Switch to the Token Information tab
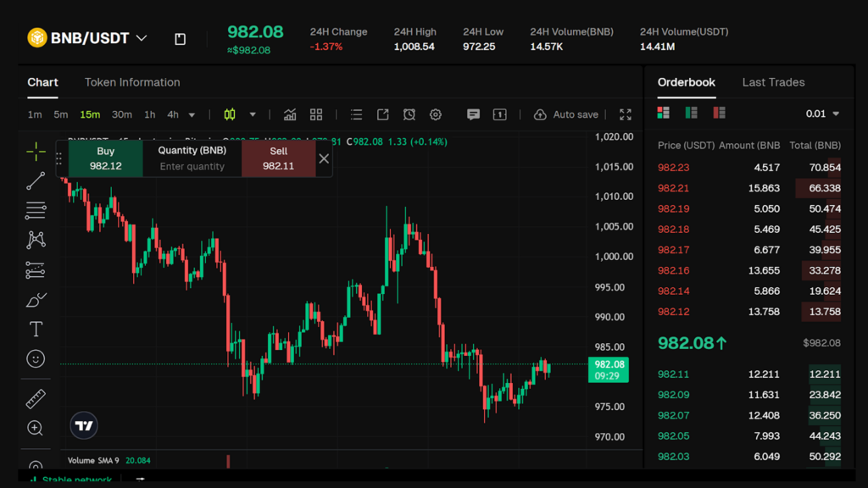The image size is (868, 488). (x=132, y=82)
